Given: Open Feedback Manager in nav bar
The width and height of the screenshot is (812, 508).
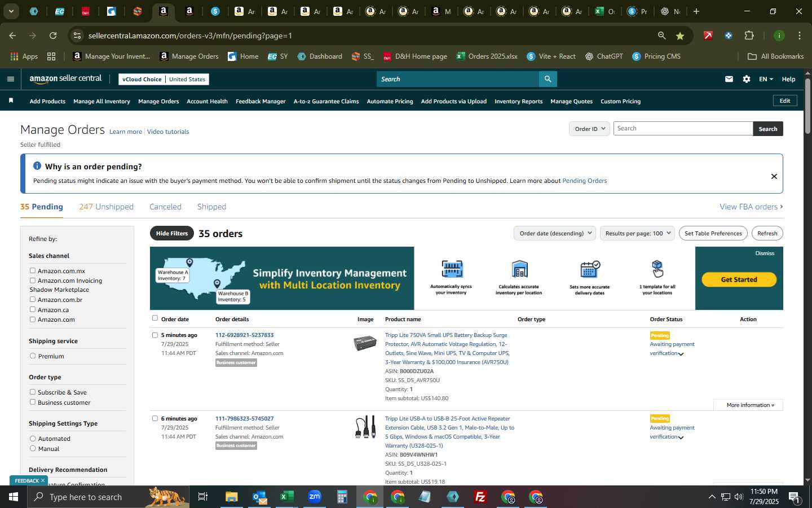Looking at the screenshot, I should (x=261, y=102).
